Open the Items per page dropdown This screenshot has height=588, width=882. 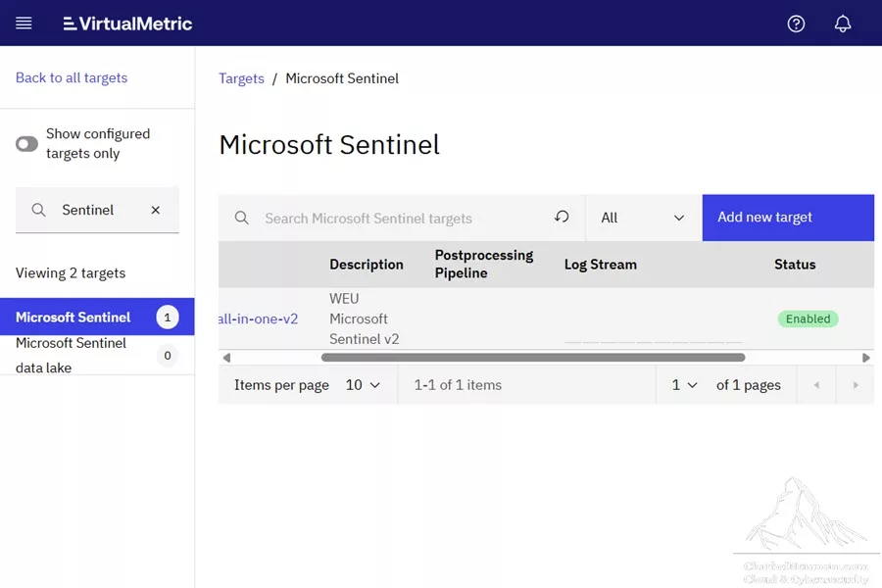coord(363,385)
